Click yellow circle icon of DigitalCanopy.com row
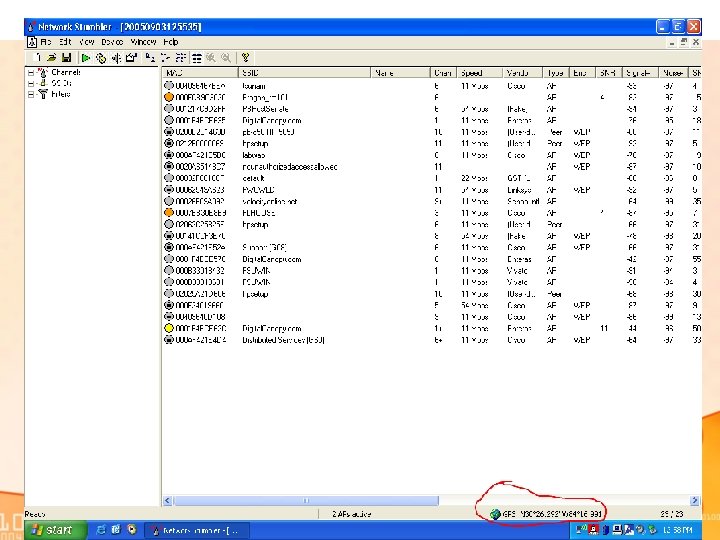The height and width of the screenshot is (540, 720). [x=169, y=328]
